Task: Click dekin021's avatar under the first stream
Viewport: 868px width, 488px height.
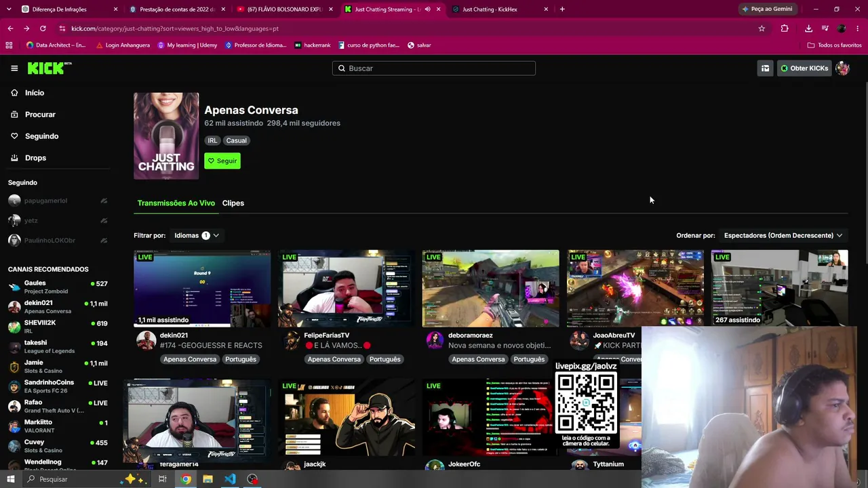Action: tap(146, 340)
